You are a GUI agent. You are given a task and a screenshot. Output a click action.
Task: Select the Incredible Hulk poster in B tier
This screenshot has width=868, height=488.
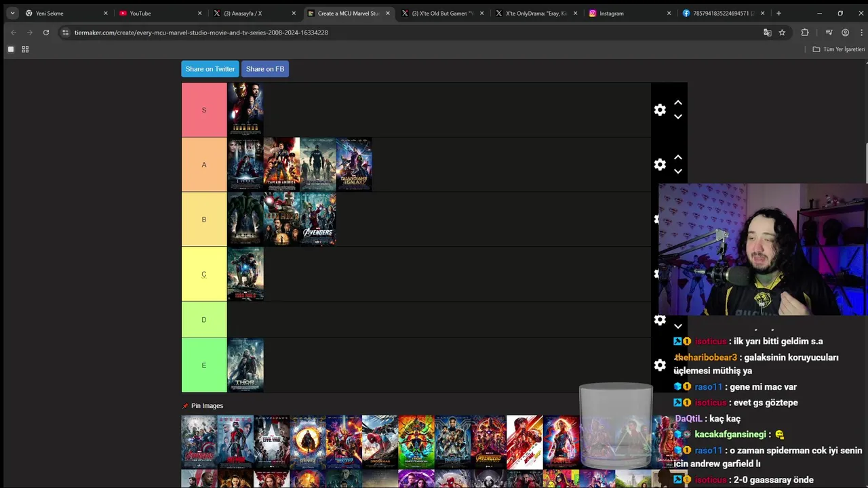point(245,220)
